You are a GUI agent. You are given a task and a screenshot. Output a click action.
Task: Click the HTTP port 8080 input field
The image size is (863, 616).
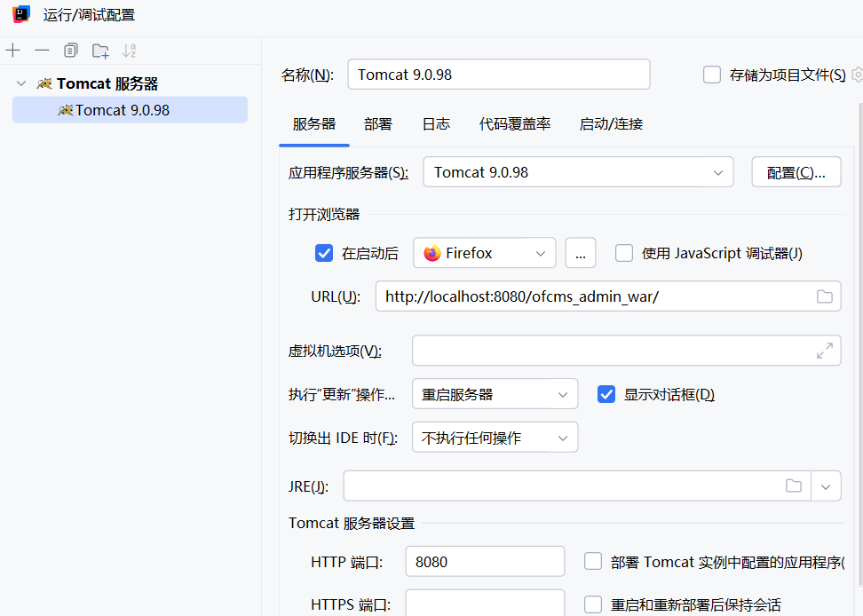pyautogui.click(x=484, y=562)
